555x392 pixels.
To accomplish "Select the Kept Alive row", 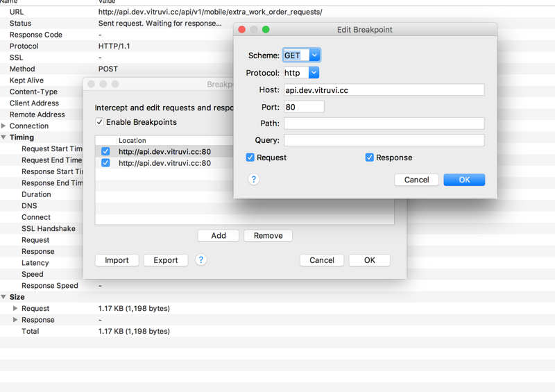I will tap(26, 80).
